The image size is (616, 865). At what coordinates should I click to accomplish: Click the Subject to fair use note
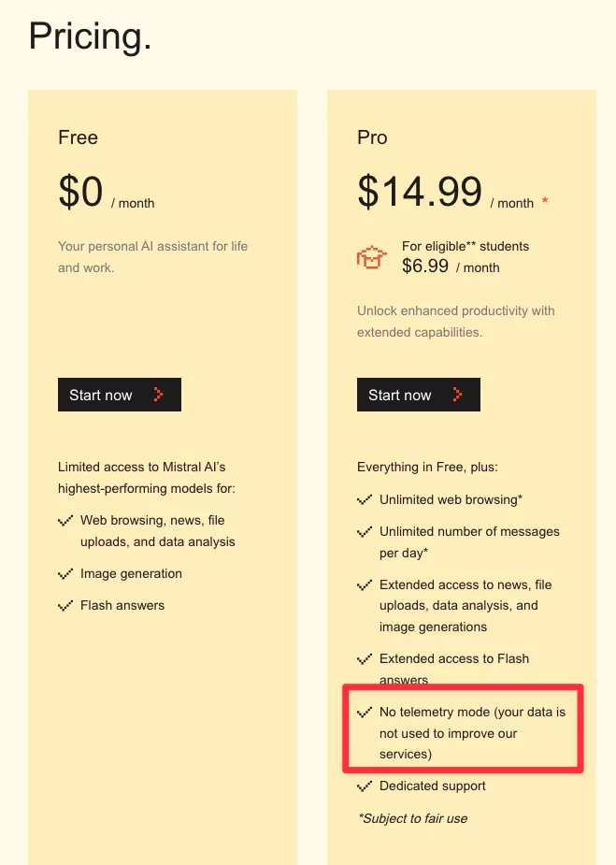coord(412,818)
